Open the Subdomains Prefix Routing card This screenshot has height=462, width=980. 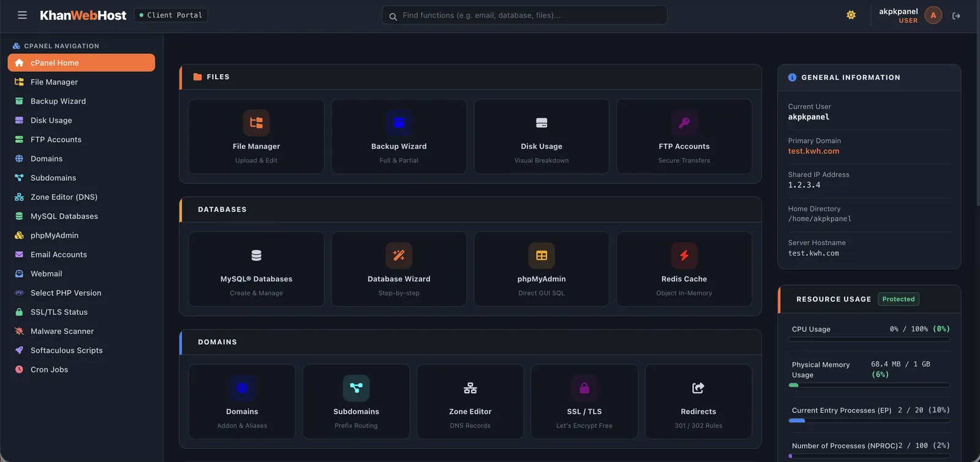(x=356, y=402)
